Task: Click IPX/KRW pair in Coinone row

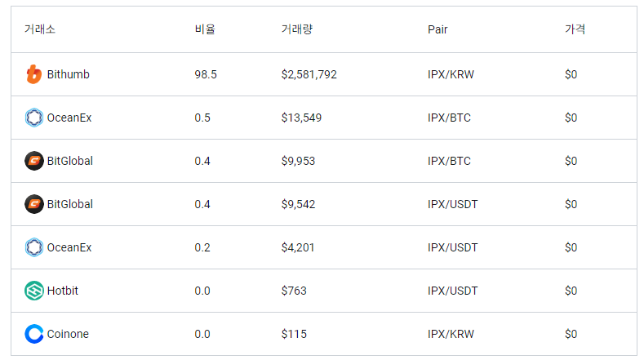Action: (451, 334)
